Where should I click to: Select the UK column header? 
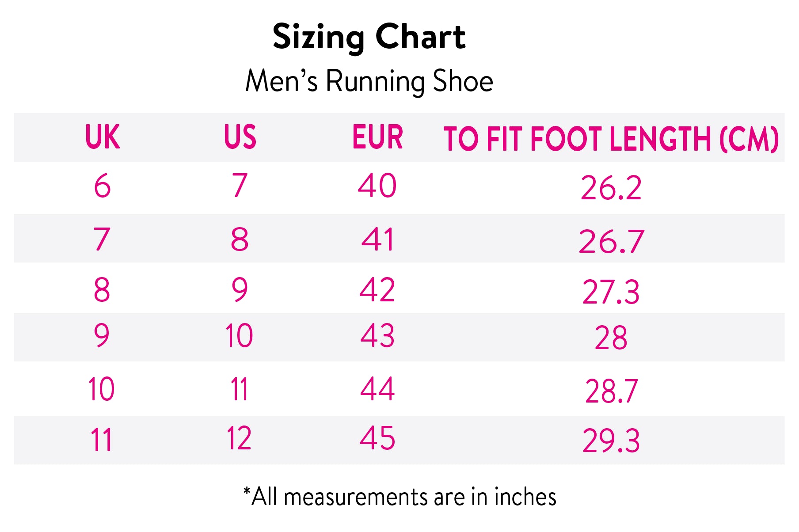coord(102,137)
